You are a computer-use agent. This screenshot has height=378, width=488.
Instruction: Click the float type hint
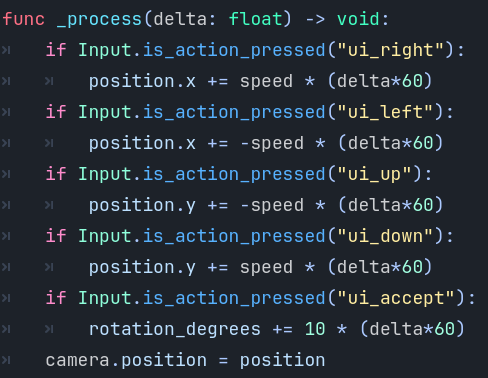pos(255,19)
